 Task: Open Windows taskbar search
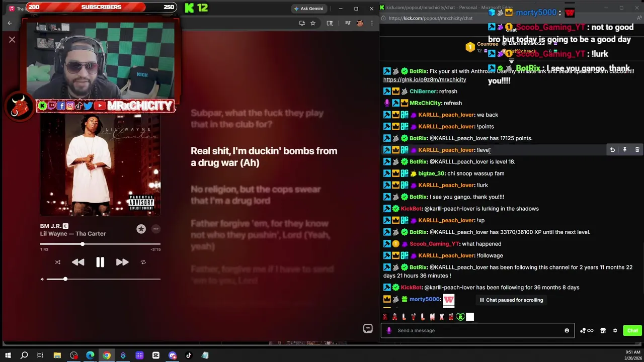[24, 355]
